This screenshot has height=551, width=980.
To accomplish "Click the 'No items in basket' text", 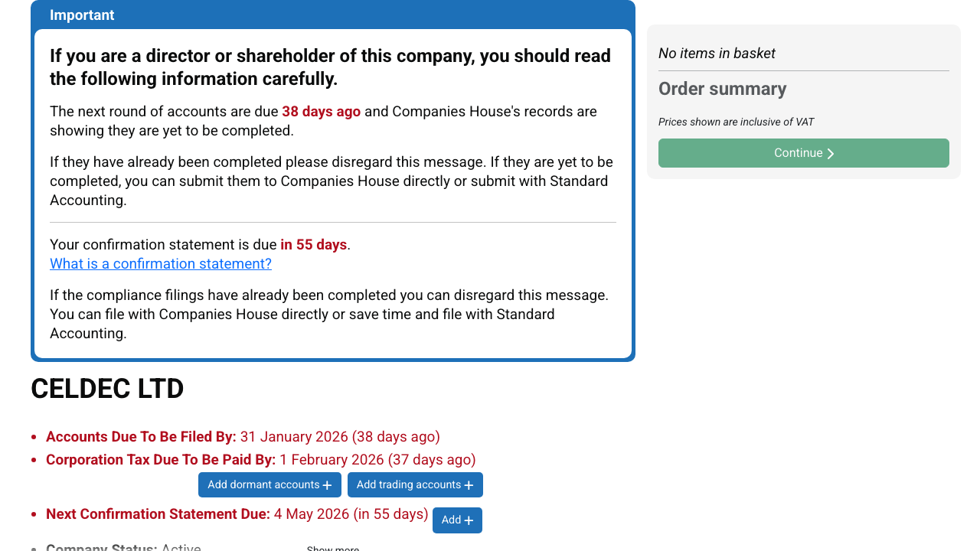I will coord(717,54).
